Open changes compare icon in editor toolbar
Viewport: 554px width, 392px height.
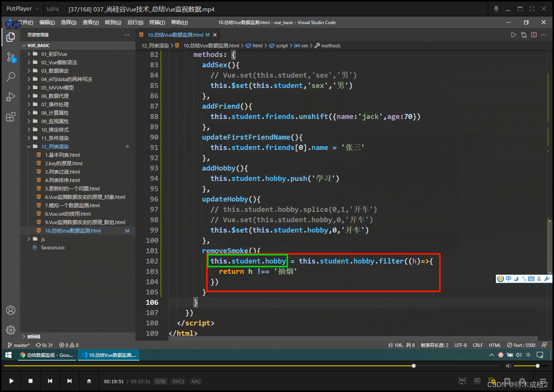point(524,35)
